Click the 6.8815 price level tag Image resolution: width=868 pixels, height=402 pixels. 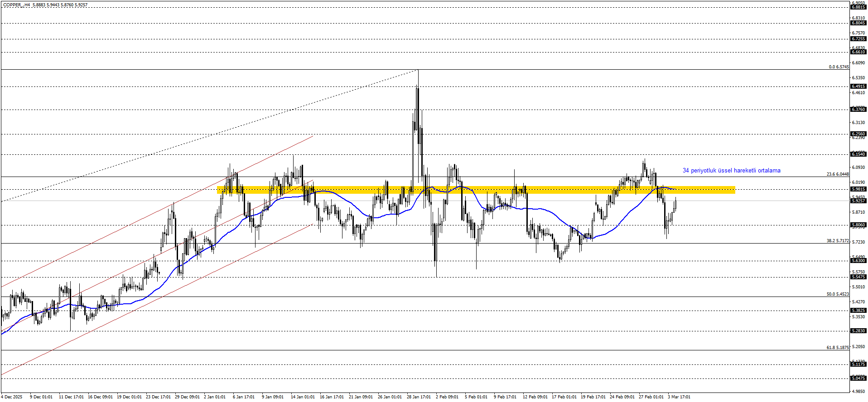(x=858, y=7)
